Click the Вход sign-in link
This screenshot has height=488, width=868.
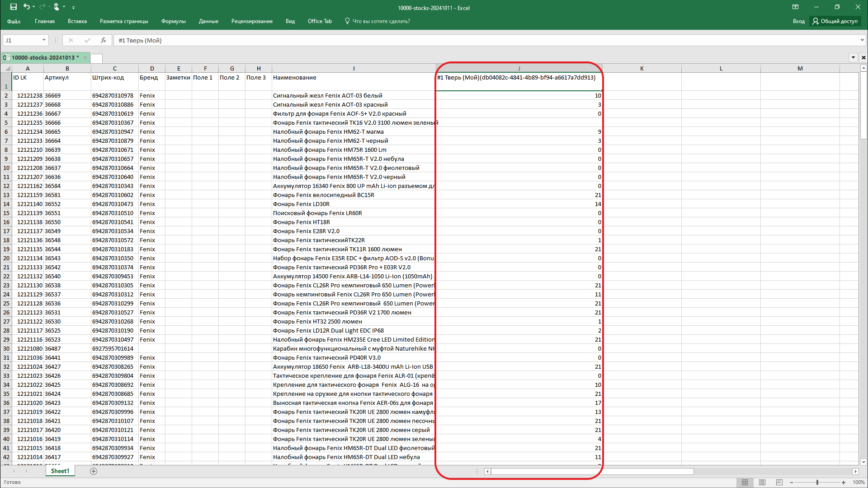click(x=798, y=21)
